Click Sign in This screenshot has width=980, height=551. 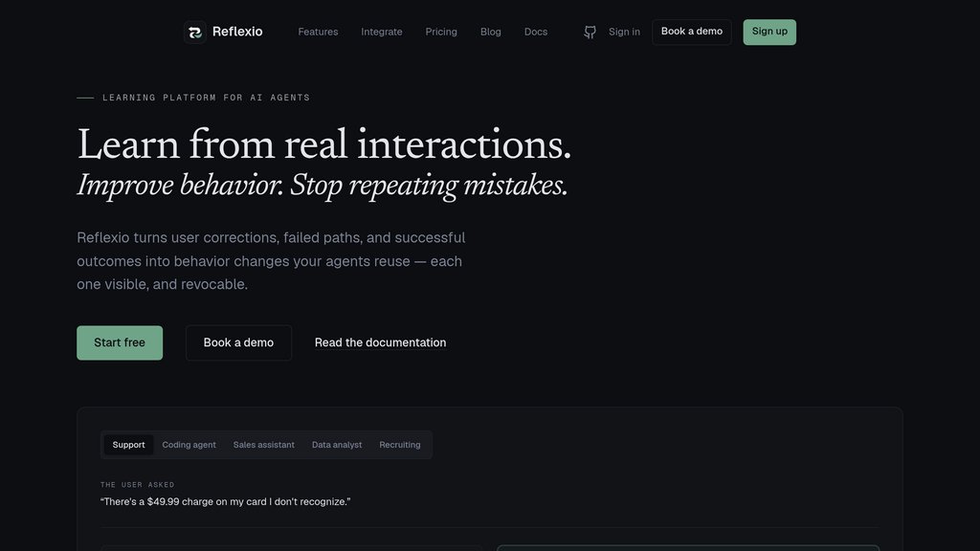click(x=624, y=32)
